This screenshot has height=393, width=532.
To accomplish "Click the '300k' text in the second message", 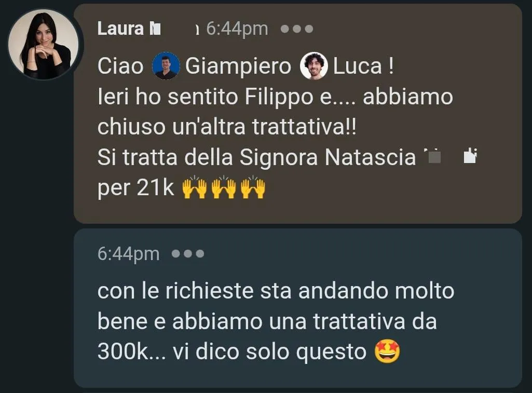I will click(123, 351).
